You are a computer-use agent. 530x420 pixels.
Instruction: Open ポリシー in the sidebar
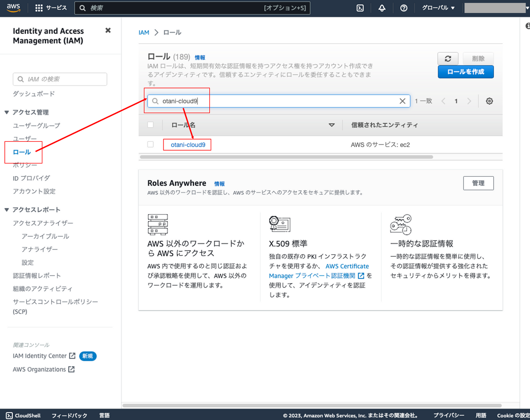(25, 165)
